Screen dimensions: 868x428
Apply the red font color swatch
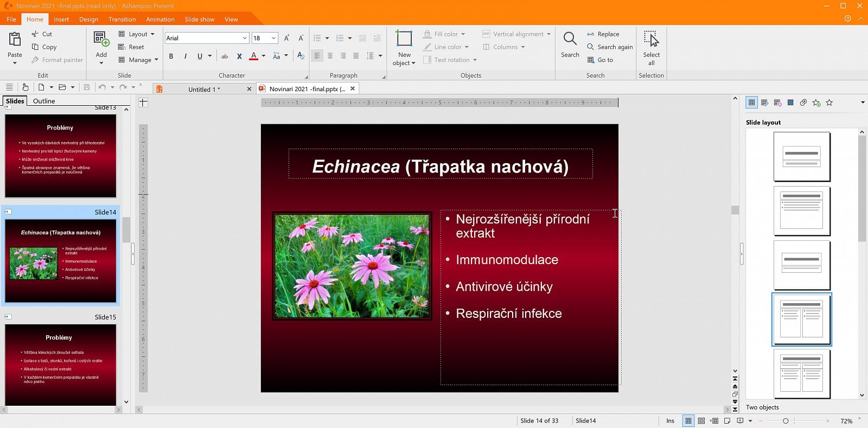[253, 56]
